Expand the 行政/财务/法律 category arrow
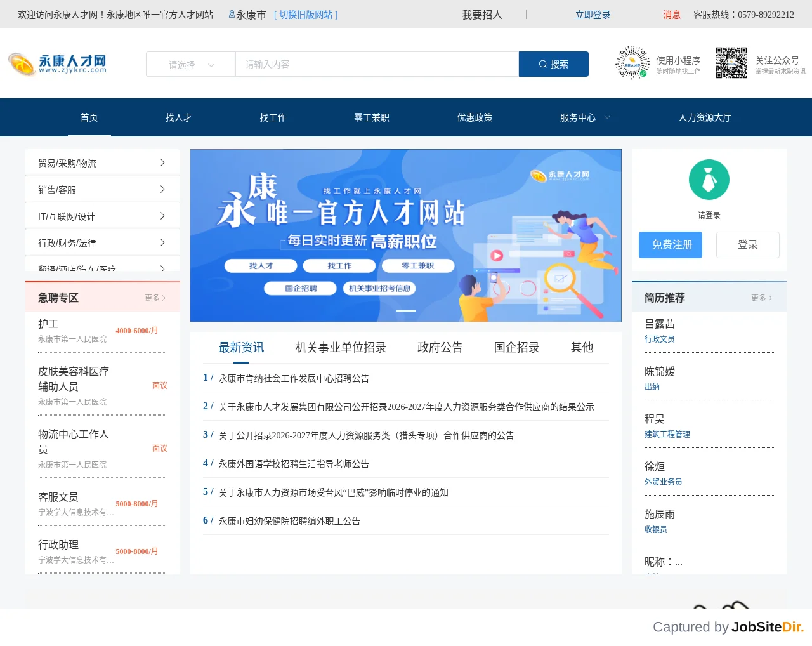The width and height of the screenshot is (812, 646). [x=162, y=243]
